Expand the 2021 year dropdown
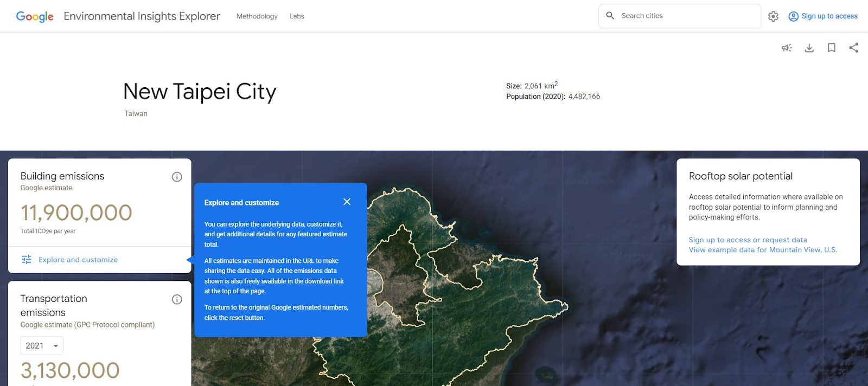 [42, 345]
